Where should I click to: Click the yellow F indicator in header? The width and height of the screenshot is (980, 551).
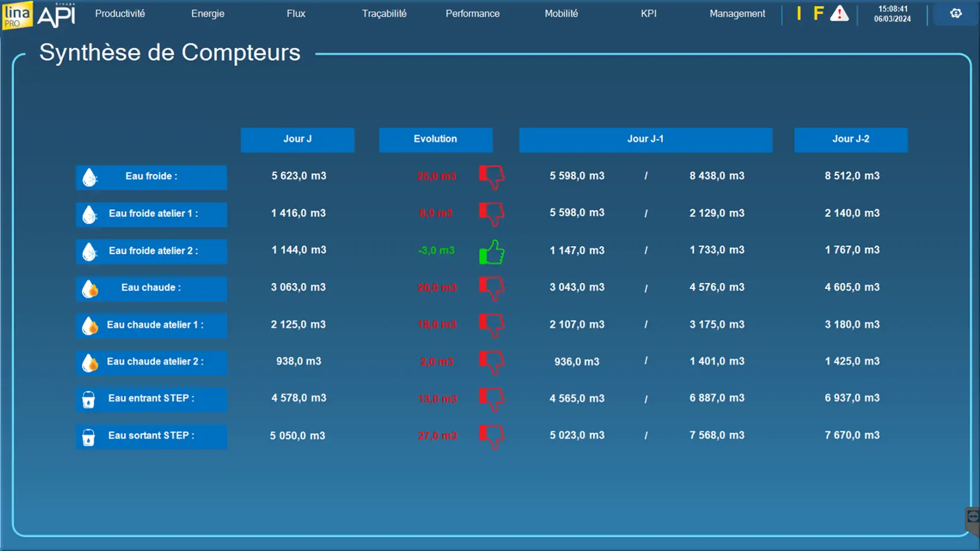(818, 13)
